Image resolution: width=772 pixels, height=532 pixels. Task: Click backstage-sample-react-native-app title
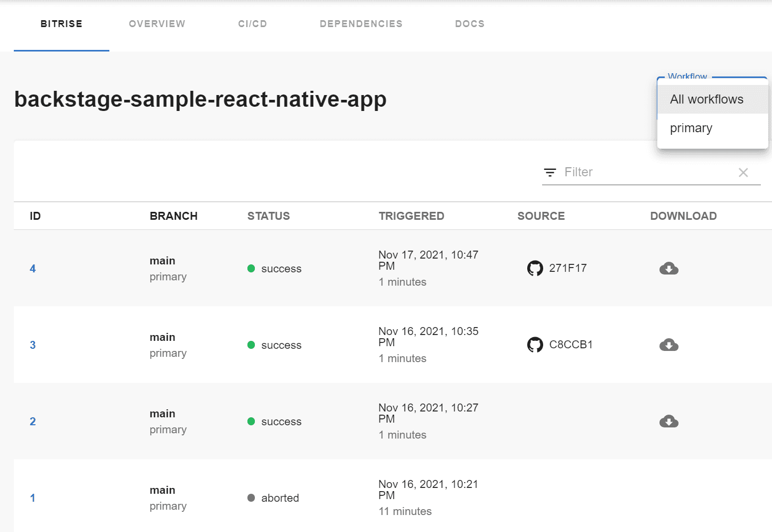tap(200, 100)
